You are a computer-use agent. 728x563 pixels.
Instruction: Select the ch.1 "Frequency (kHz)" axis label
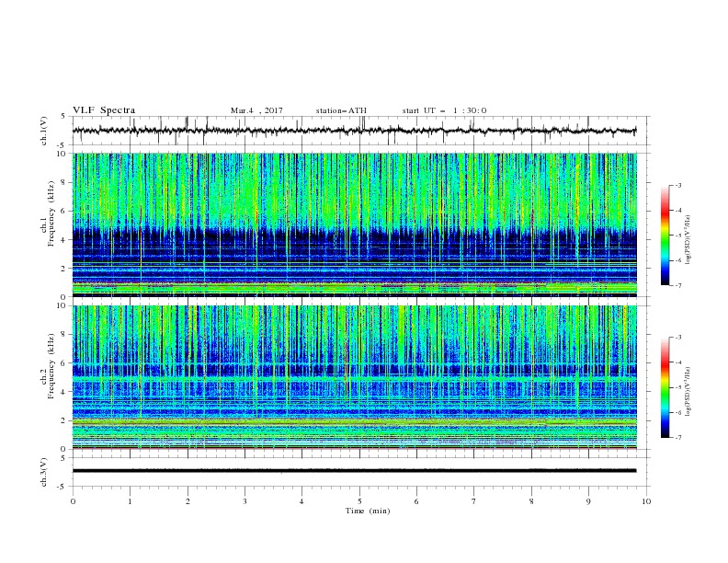pos(51,213)
